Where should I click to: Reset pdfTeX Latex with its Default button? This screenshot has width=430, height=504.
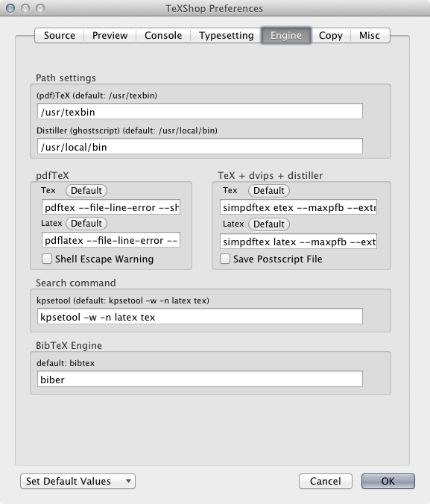[86, 224]
